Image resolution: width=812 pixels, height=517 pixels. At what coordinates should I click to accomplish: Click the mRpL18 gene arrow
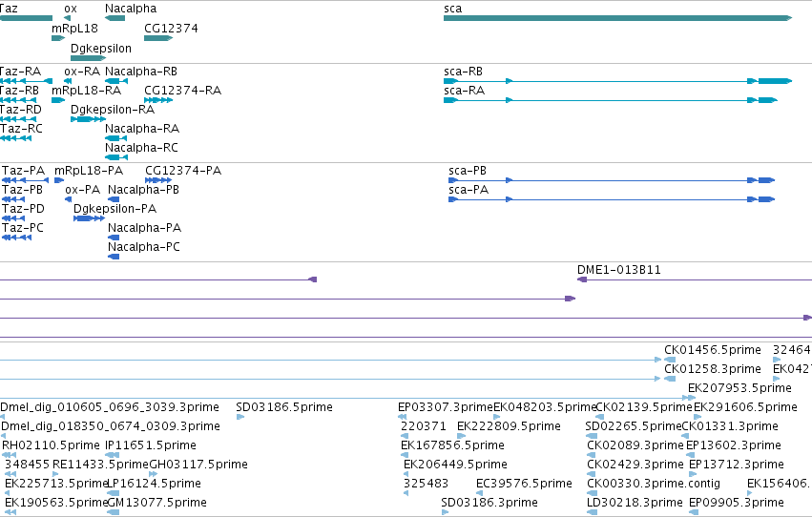tap(58, 38)
